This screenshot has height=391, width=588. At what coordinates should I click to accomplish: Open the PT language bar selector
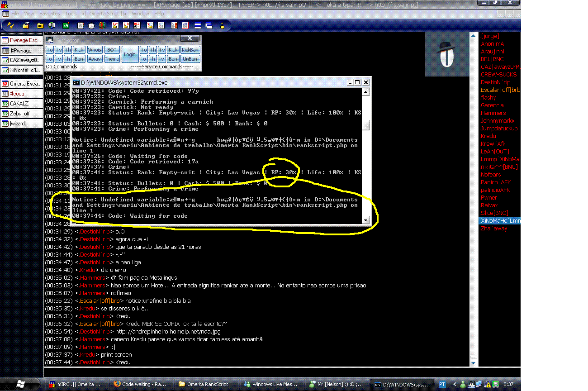(x=442, y=384)
